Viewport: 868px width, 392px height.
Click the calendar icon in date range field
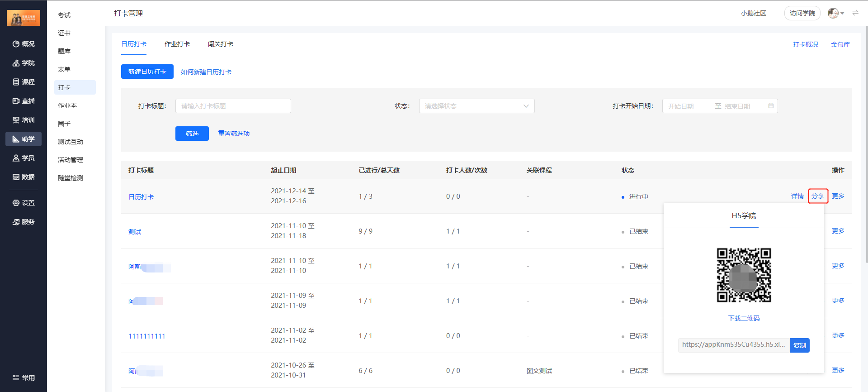[771, 106]
